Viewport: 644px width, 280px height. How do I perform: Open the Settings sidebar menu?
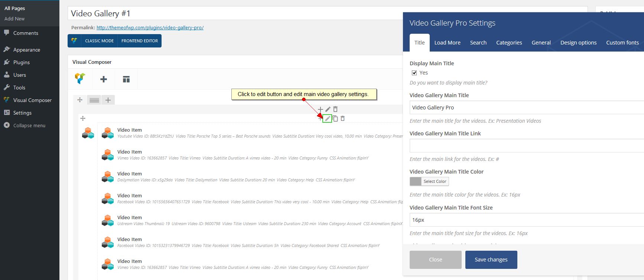point(22,113)
